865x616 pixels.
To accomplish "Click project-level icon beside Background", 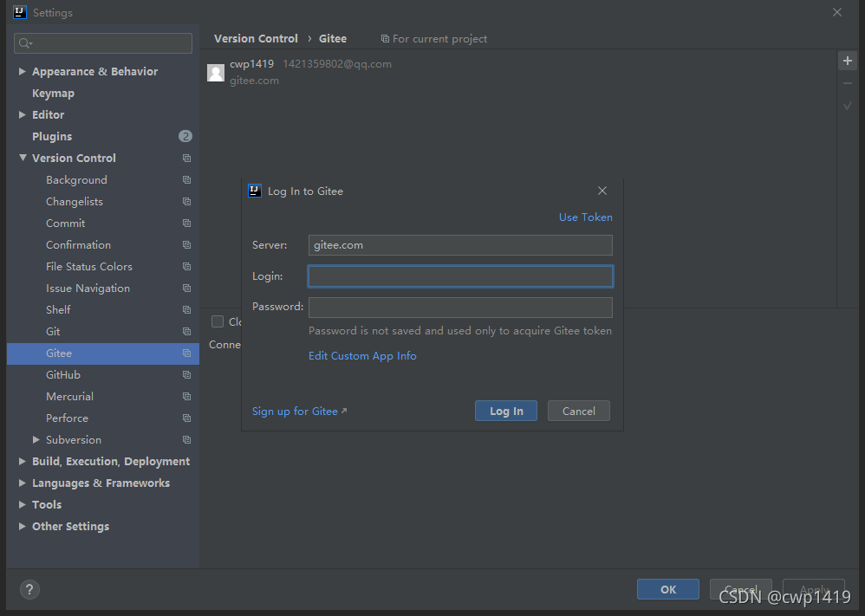I will point(187,180).
